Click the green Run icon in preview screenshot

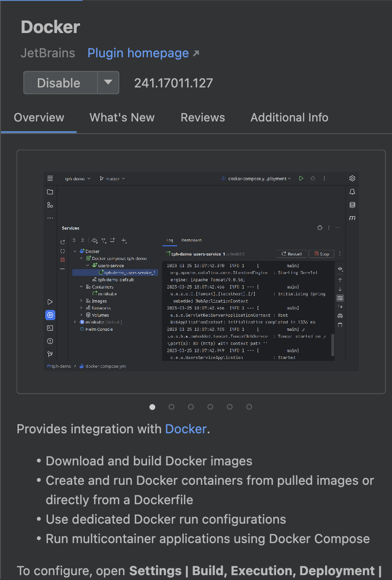coord(301,178)
